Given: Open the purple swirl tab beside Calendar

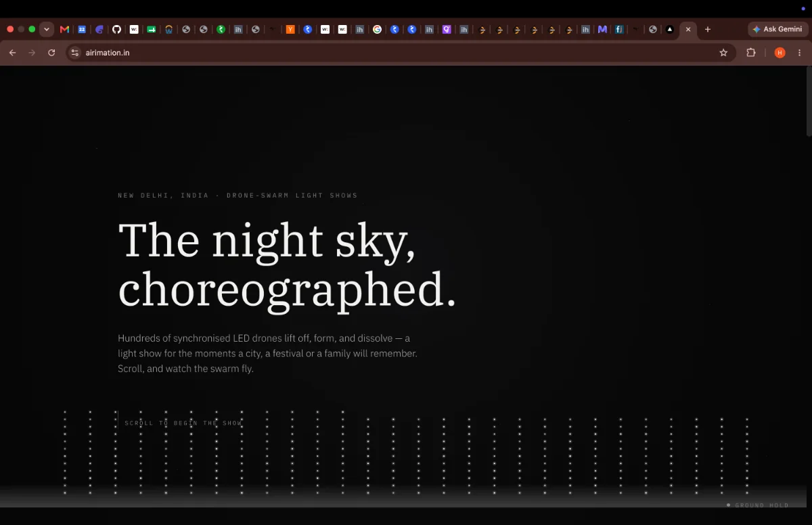Looking at the screenshot, I should coord(99,30).
